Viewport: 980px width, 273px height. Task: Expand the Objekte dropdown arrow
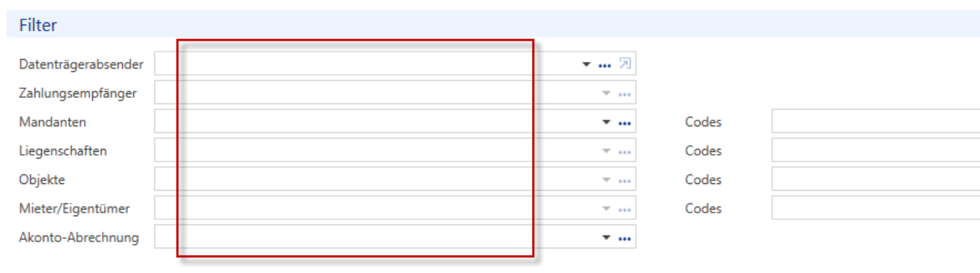coord(607,181)
